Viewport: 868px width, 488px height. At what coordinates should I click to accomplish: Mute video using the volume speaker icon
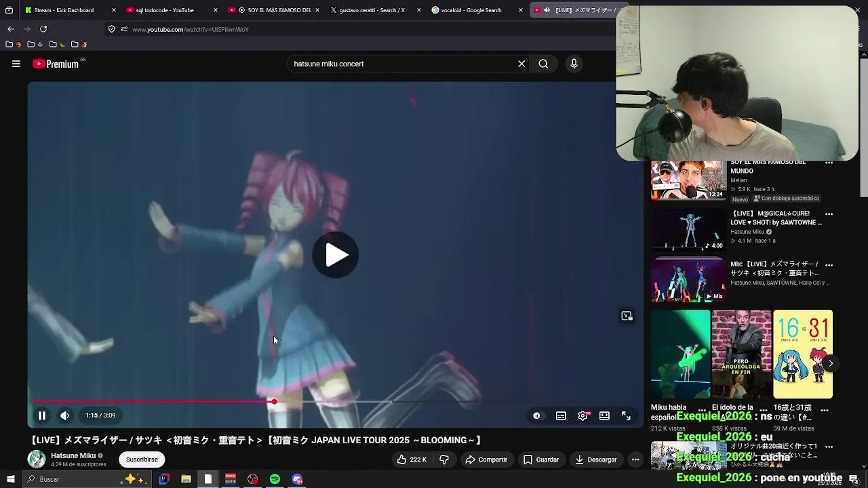(x=64, y=415)
